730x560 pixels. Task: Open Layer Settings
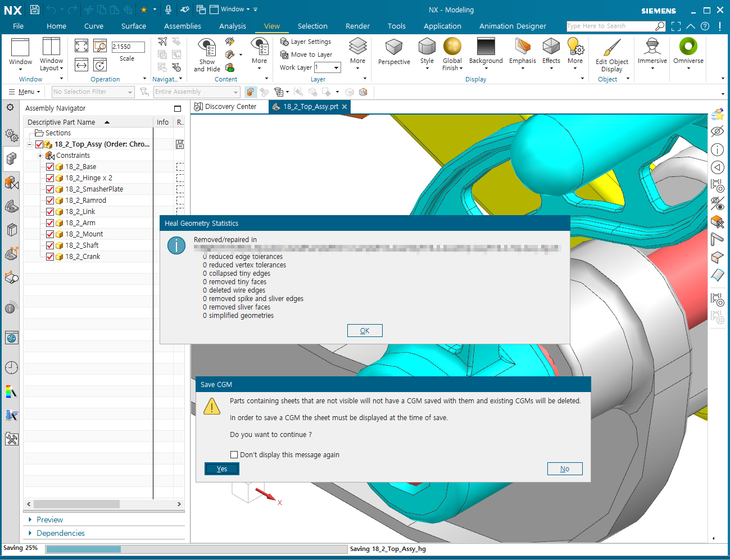click(x=306, y=42)
